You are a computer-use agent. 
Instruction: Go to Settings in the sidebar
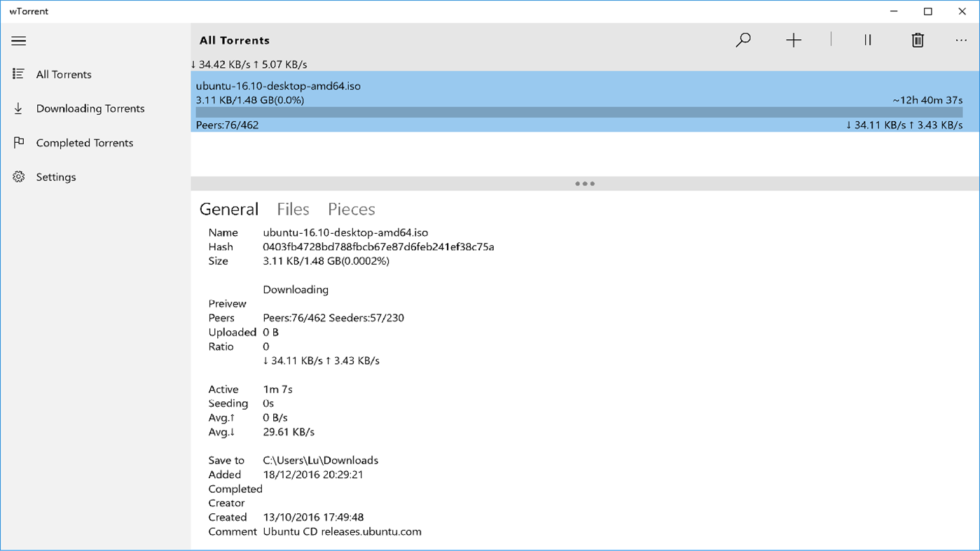[55, 176]
